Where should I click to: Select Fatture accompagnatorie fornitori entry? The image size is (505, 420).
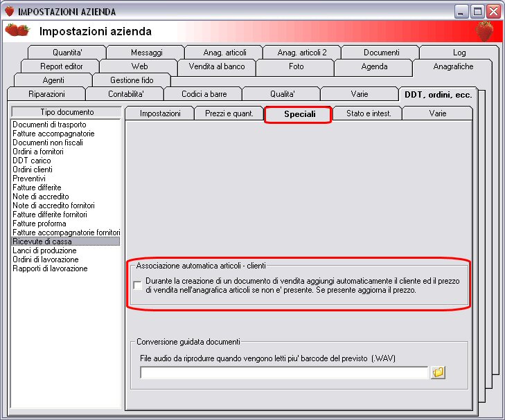tap(66, 232)
